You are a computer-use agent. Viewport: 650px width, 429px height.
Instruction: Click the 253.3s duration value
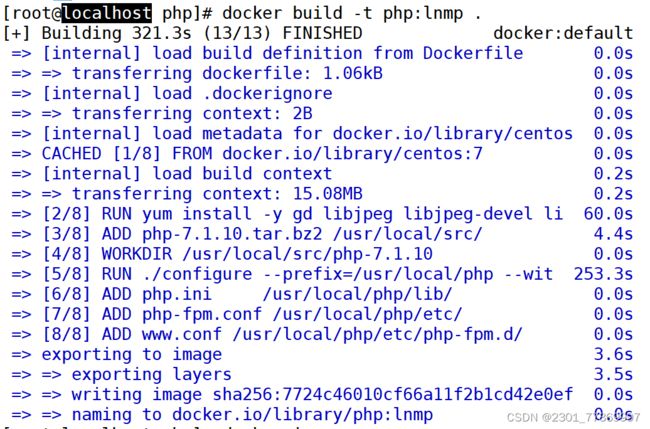pyautogui.click(x=603, y=274)
